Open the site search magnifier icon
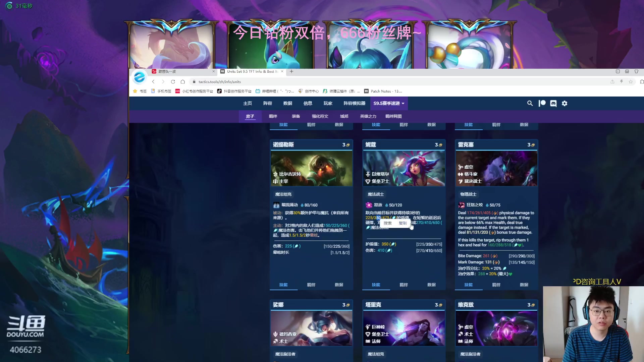Image resolution: width=644 pixels, height=362 pixels. [x=530, y=103]
